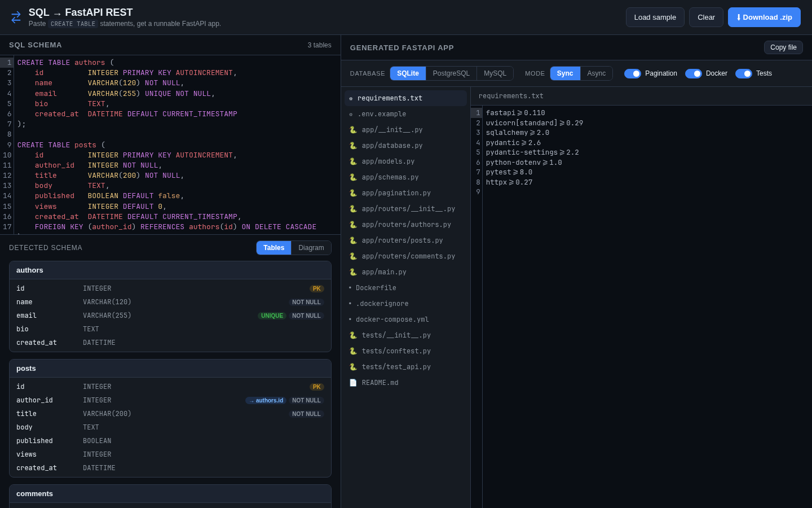The height and width of the screenshot is (508, 812).
Task: Copy the current file contents
Action: [783, 47]
